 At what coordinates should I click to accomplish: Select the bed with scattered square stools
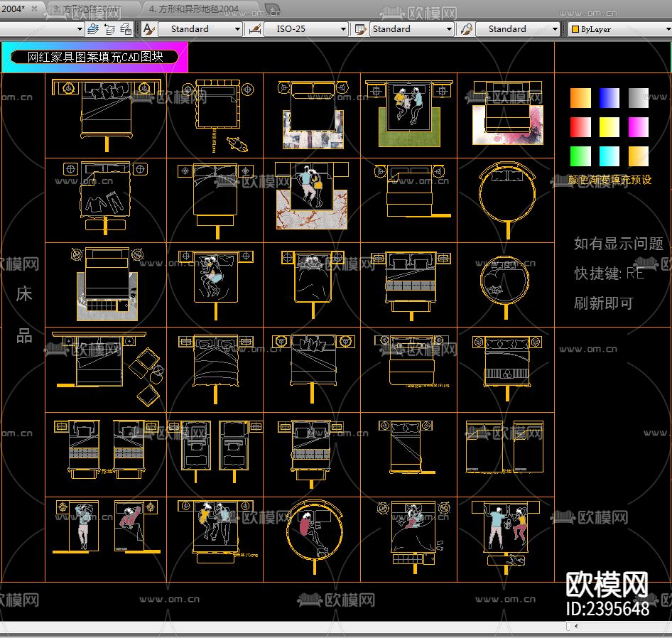(107, 369)
